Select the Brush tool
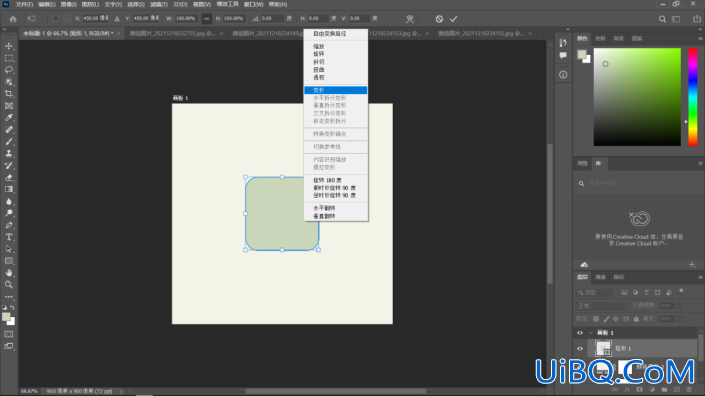 (x=9, y=142)
